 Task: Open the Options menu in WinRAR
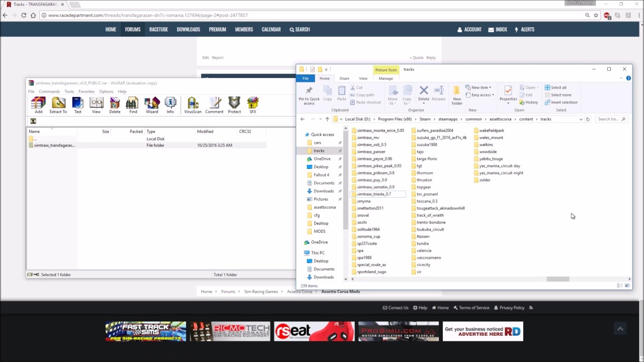coord(106,92)
